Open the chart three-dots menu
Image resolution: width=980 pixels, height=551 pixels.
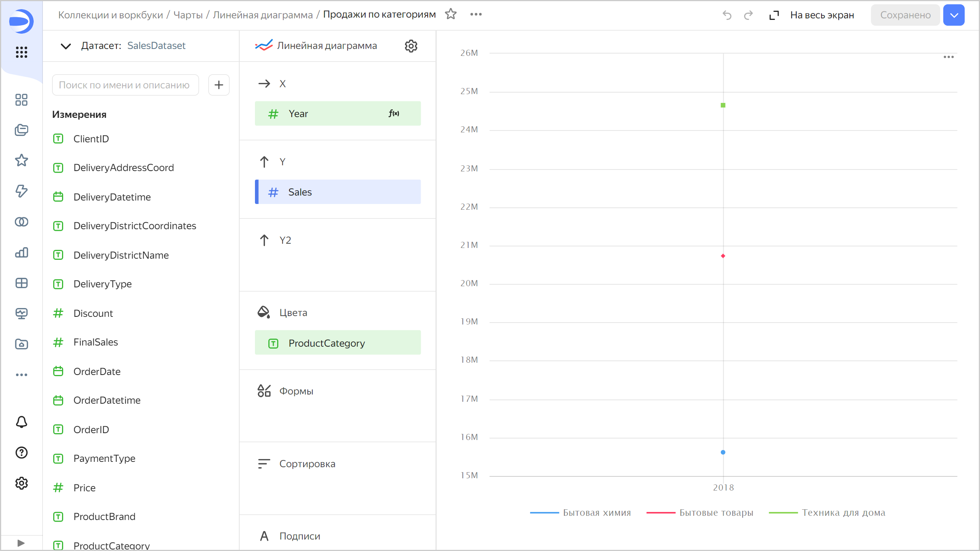tap(948, 57)
